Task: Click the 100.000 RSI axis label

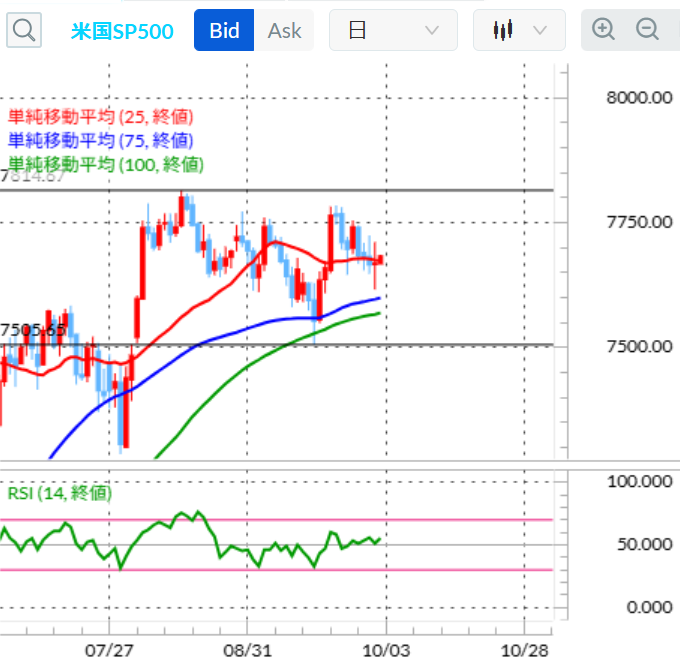Action: 640,482
